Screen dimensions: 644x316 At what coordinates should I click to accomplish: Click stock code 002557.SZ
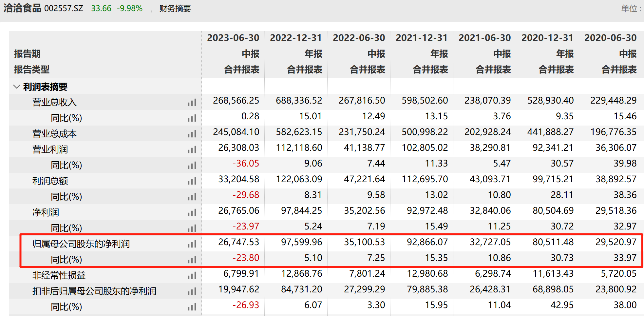pos(64,9)
